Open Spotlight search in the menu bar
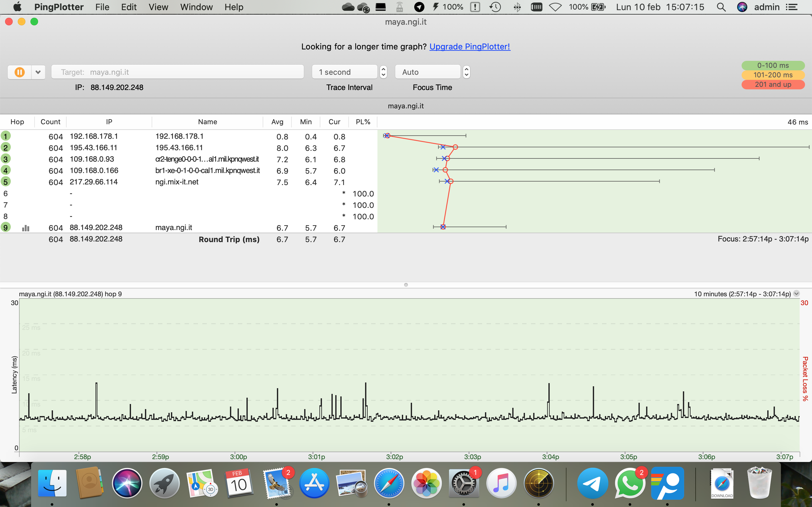The height and width of the screenshot is (507, 812). 721,7
